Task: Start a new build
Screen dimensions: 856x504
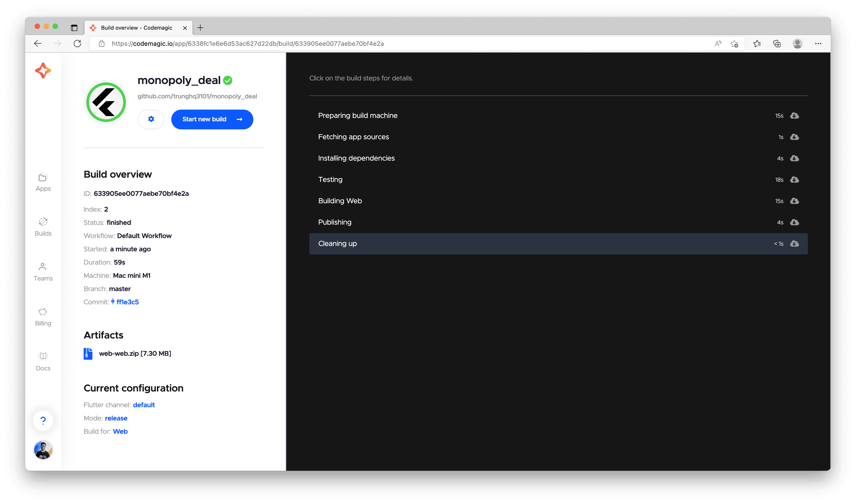Action: (212, 119)
